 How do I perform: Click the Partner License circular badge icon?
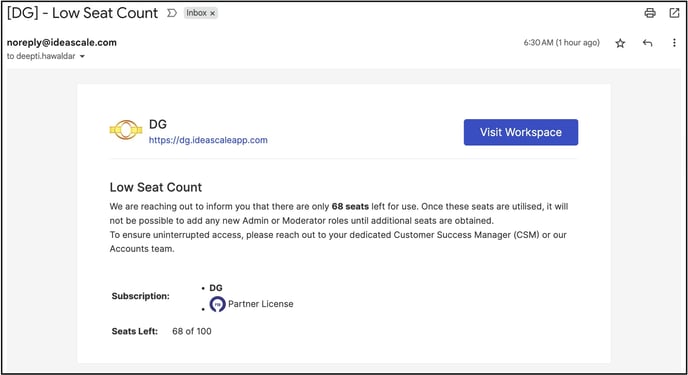pos(217,304)
